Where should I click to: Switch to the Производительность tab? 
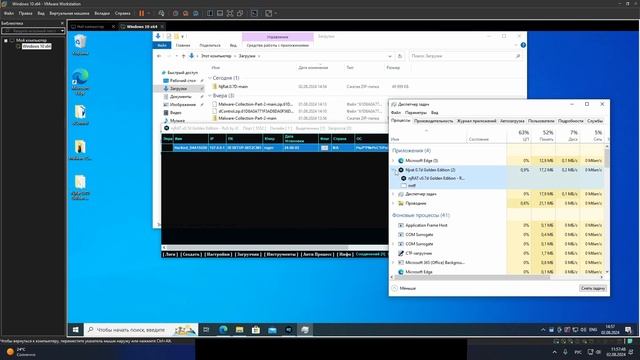pos(433,121)
